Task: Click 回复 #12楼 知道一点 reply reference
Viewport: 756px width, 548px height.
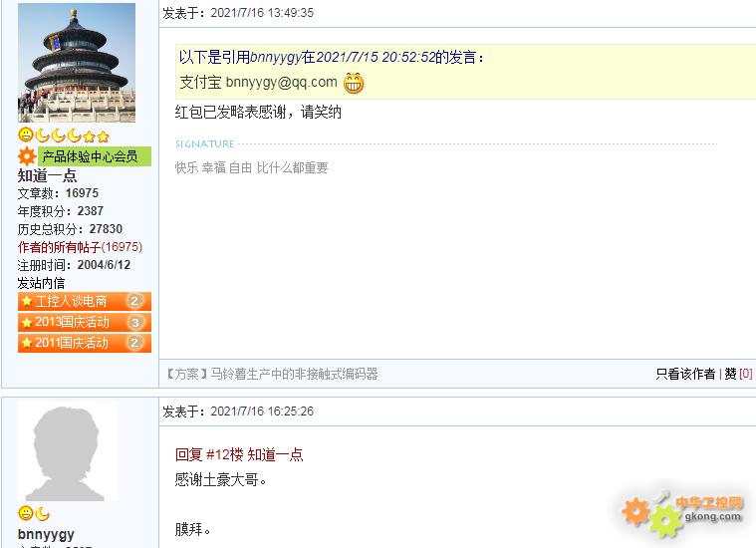Action: coord(239,454)
